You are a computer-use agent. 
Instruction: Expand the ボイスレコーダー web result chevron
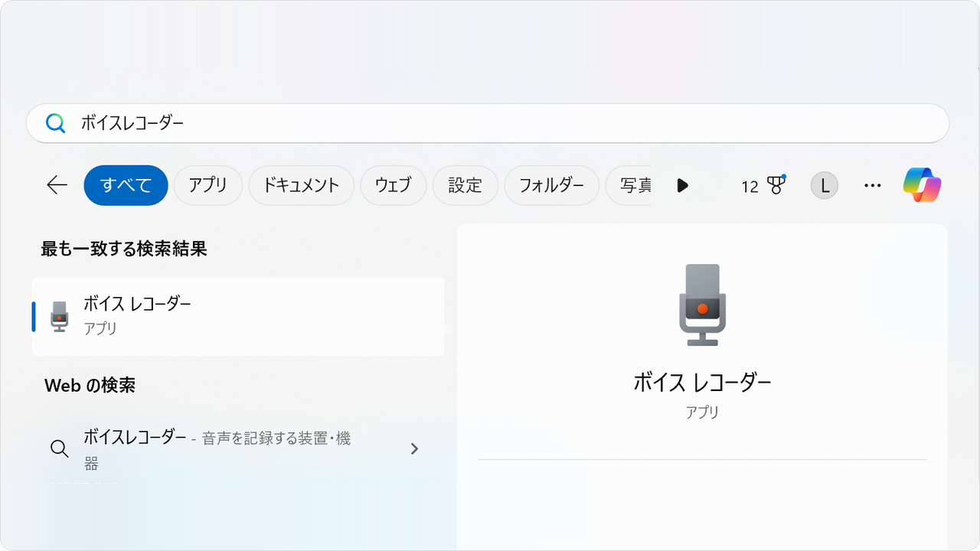pyautogui.click(x=414, y=448)
